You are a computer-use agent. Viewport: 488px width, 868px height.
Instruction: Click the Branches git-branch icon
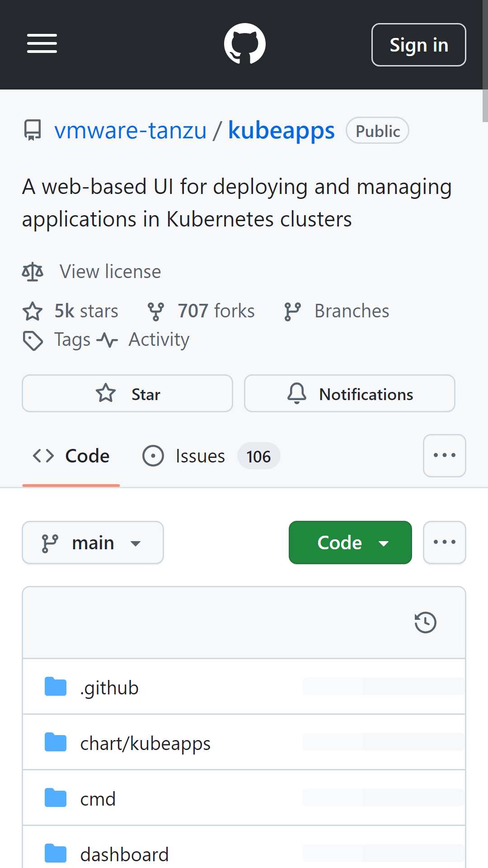pos(292,311)
